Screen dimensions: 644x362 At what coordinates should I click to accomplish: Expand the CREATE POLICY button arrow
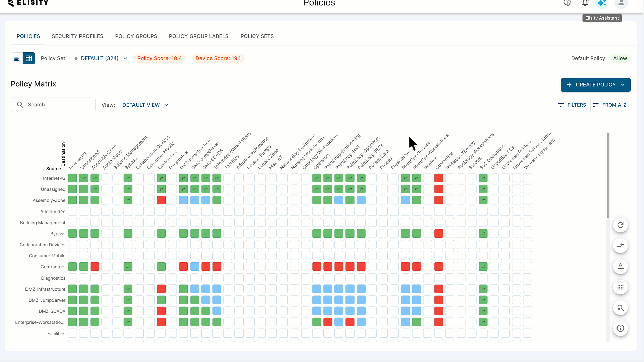click(x=623, y=85)
